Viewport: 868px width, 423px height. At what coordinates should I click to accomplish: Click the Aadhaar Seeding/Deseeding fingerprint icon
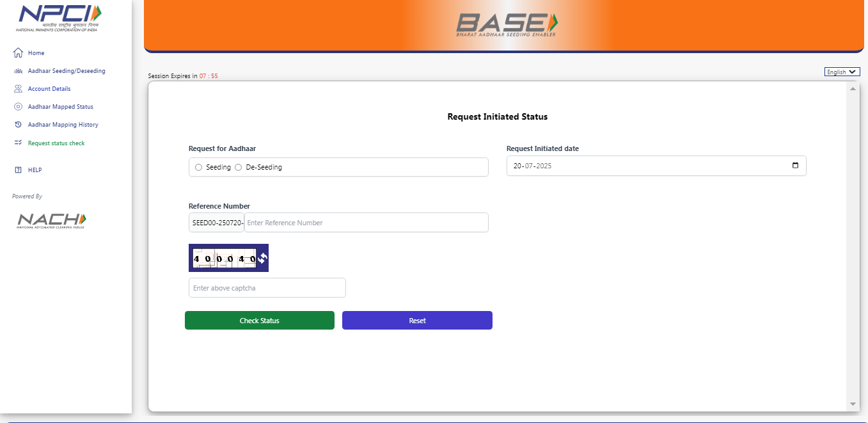point(18,71)
